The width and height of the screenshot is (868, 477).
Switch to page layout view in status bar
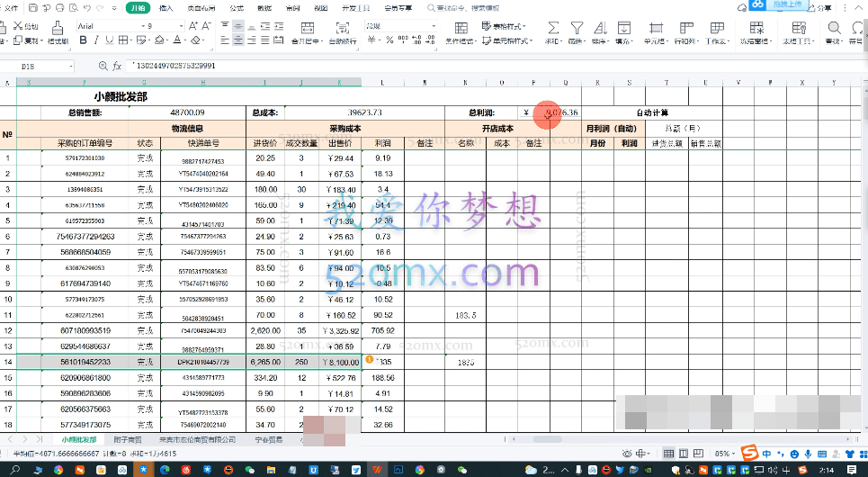[x=685, y=454]
